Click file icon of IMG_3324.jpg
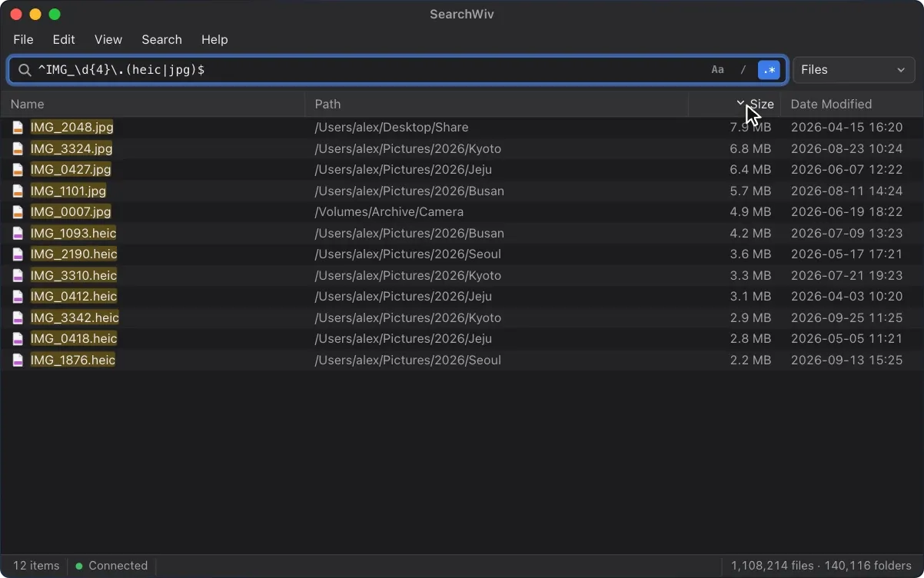This screenshot has width=924, height=578. [18, 148]
